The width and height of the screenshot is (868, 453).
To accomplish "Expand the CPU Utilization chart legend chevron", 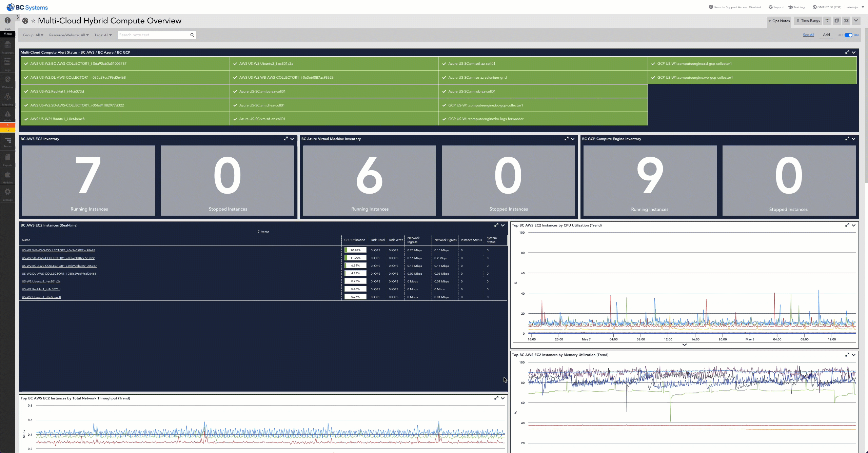I will (685, 345).
